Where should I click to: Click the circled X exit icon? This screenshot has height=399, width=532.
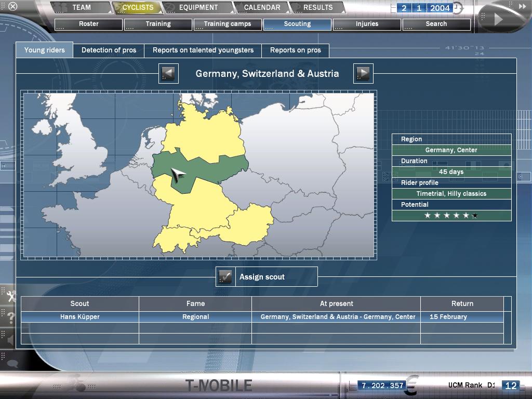[x=13, y=7]
